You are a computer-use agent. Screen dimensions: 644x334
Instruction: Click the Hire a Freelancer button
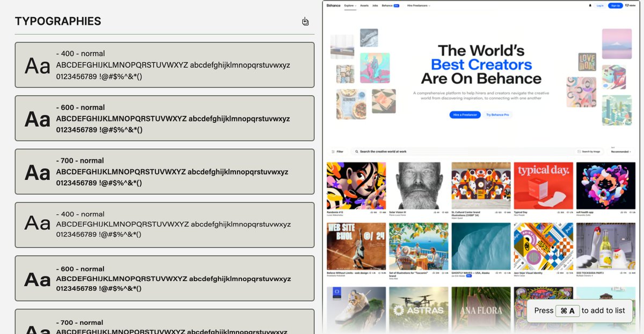465,115
